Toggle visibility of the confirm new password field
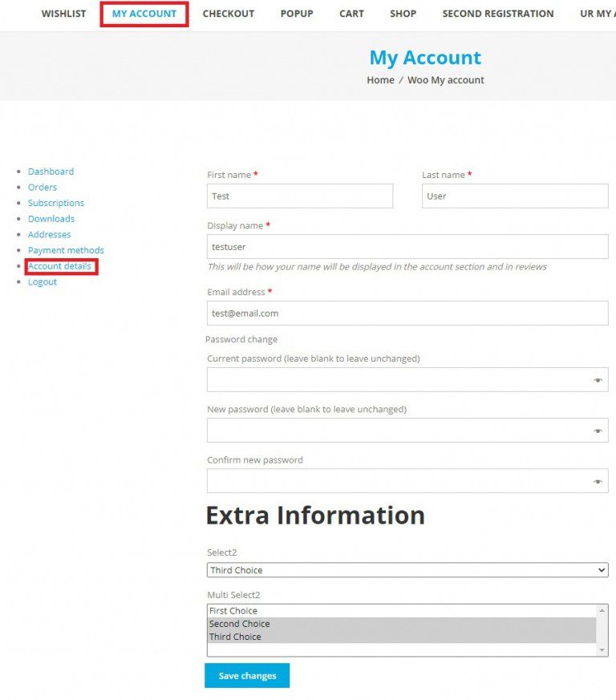Viewport: 616px width, 700px height. coord(598,481)
